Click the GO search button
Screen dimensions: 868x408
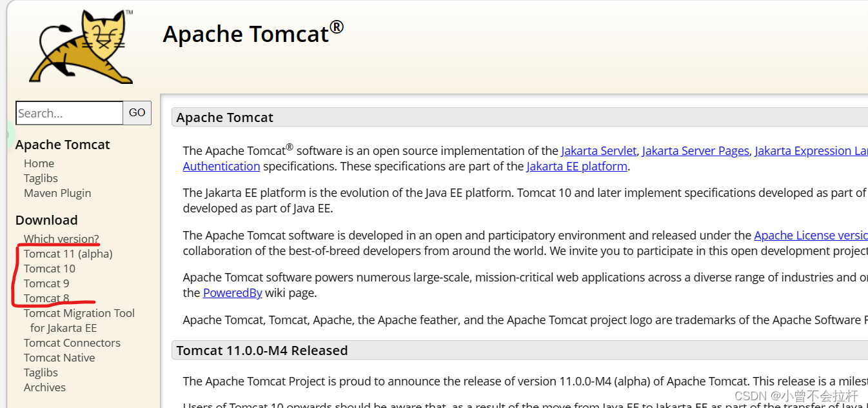click(x=137, y=113)
